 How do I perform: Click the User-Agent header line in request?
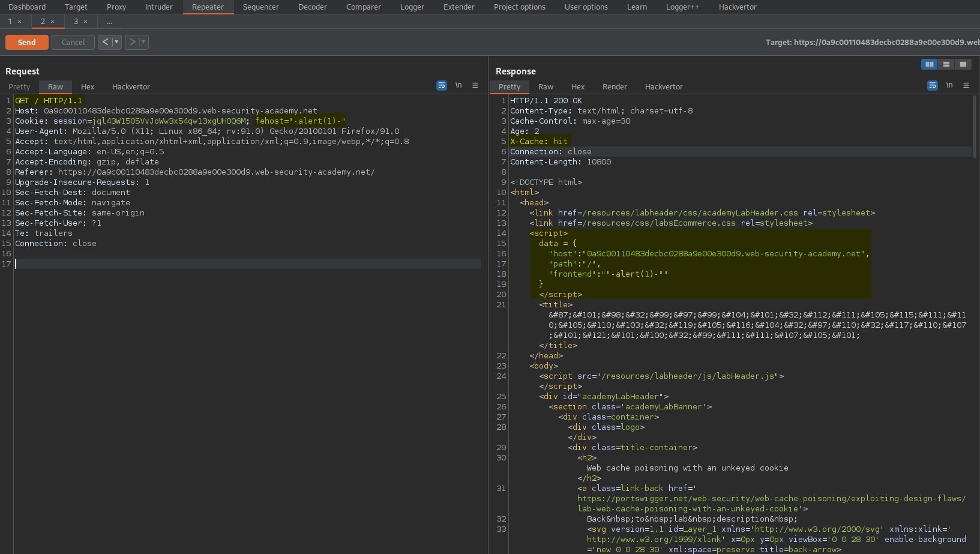point(207,131)
